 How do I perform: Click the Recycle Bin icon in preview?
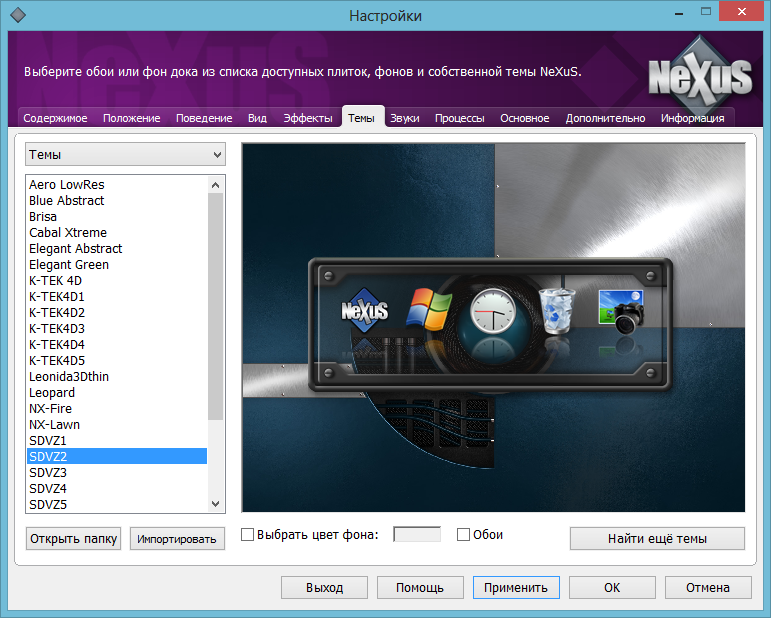point(557,311)
